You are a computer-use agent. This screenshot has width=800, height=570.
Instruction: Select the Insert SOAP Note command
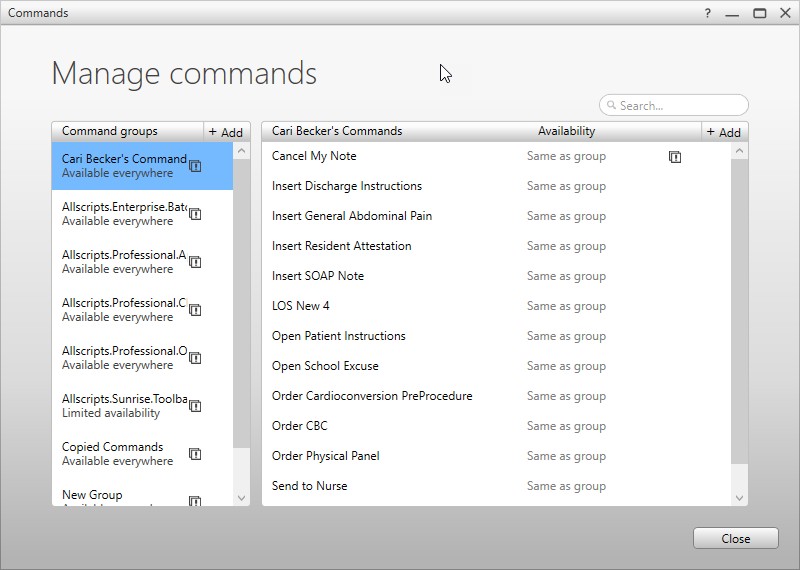pos(318,276)
